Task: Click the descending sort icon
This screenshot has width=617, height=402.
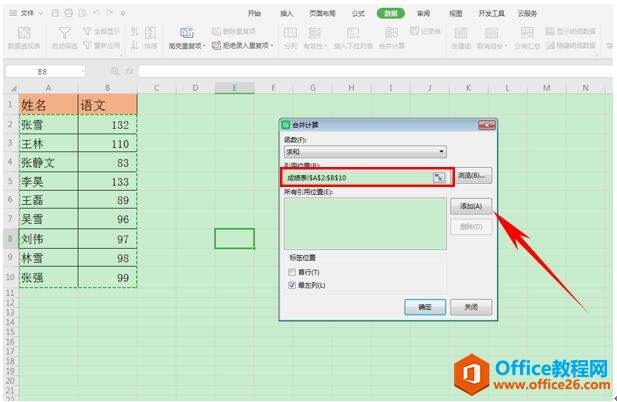Action: (x=134, y=46)
